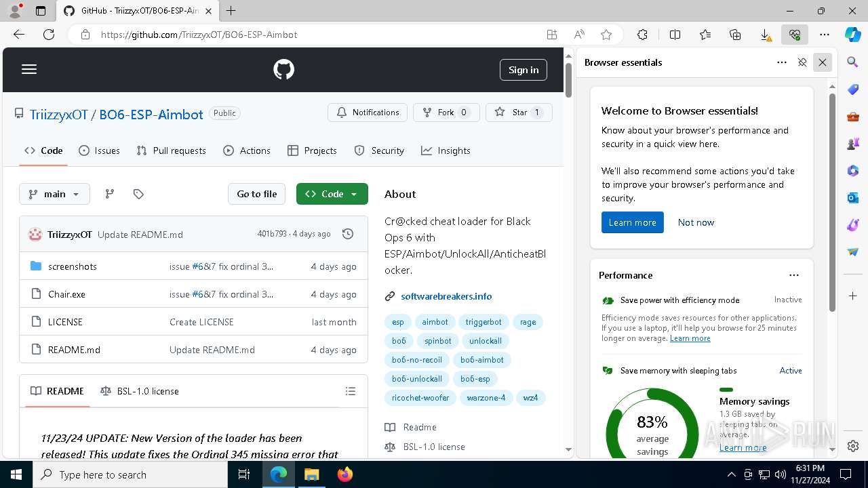This screenshot has height=488, width=868.
Task: Fork the repository
Action: pyautogui.click(x=446, y=113)
